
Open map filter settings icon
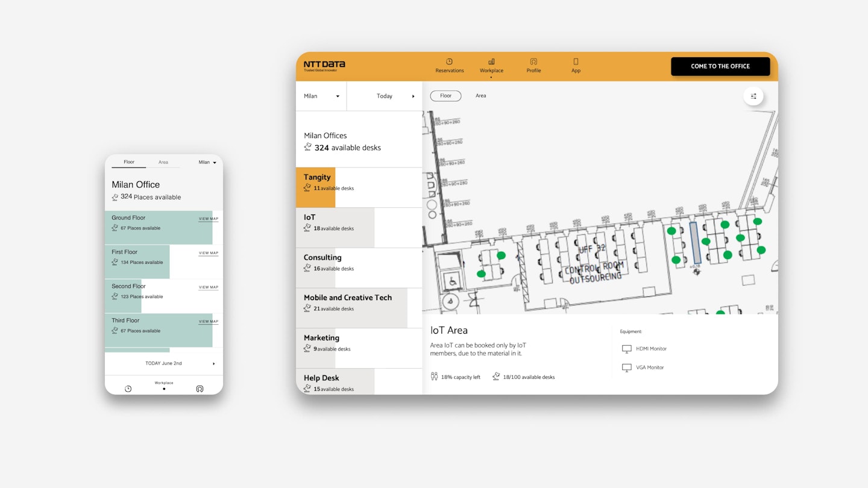[753, 96]
